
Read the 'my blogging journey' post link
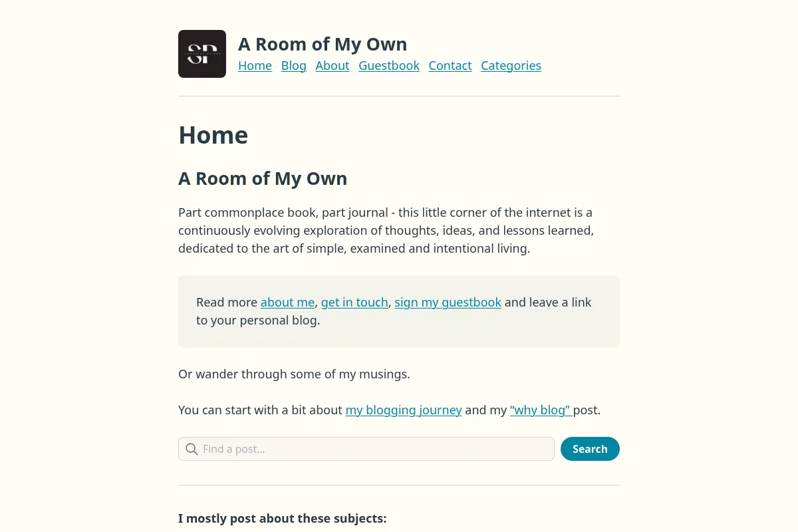(x=404, y=410)
